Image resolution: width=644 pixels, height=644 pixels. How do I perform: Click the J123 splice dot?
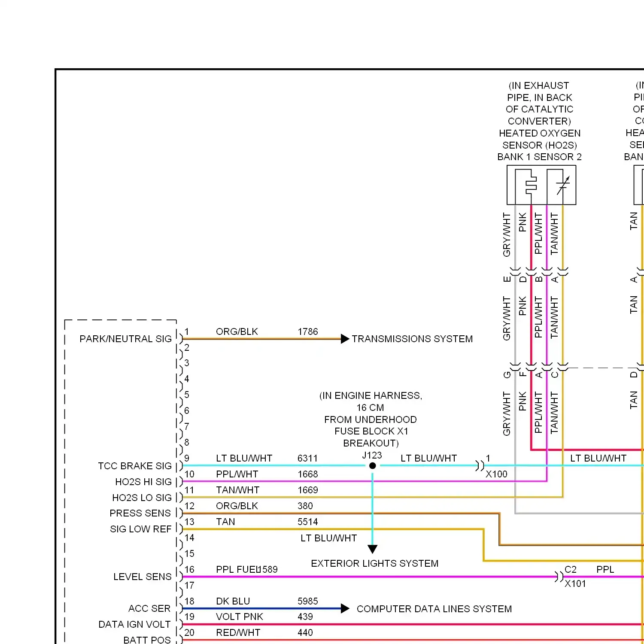pyautogui.click(x=373, y=466)
